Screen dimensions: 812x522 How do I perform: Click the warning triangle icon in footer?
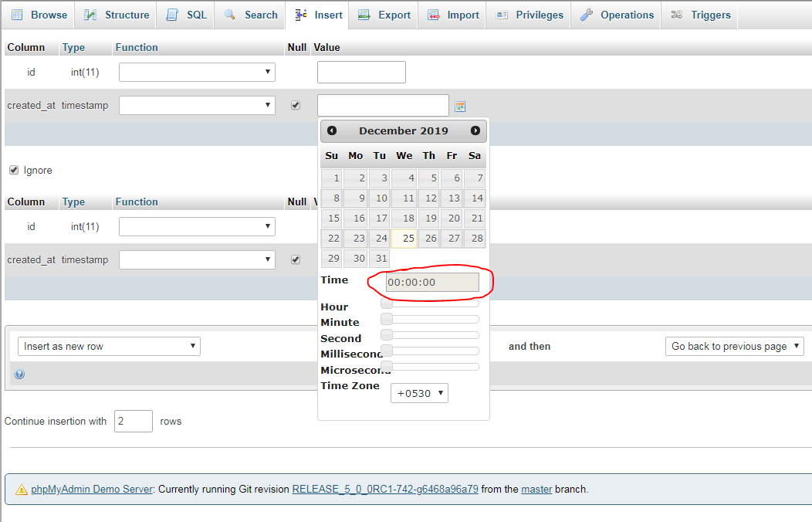click(x=20, y=489)
